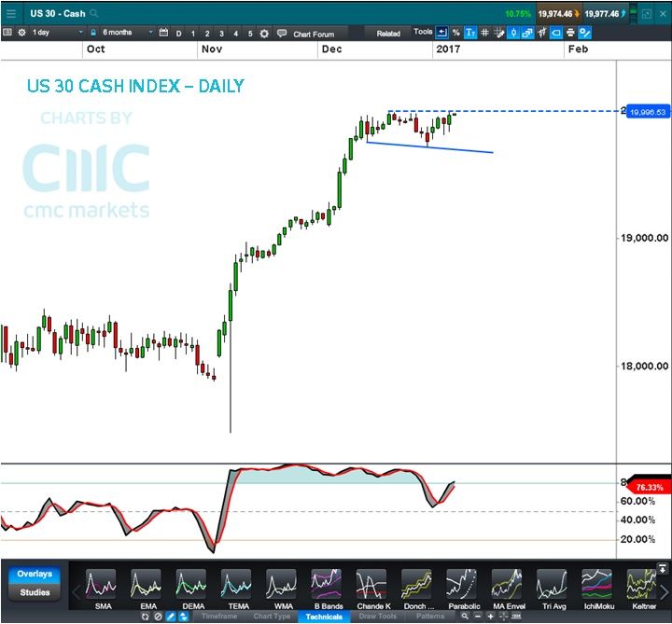
Task: Add the Keltner overlay
Action: coord(642,589)
